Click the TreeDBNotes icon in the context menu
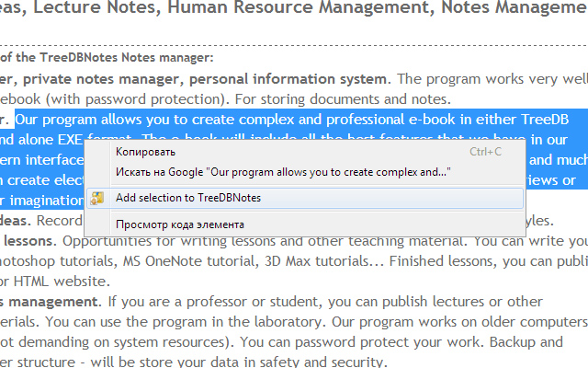588x368 pixels. click(98, 198)
